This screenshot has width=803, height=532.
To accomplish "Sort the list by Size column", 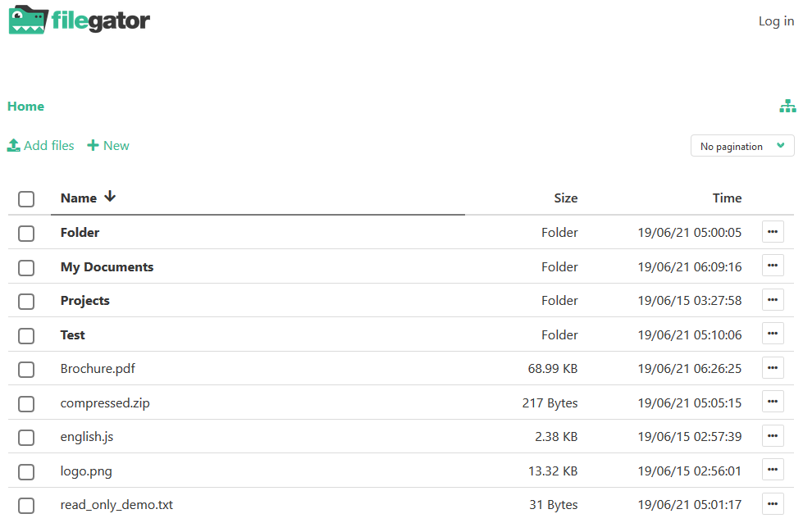I will 565,198.
